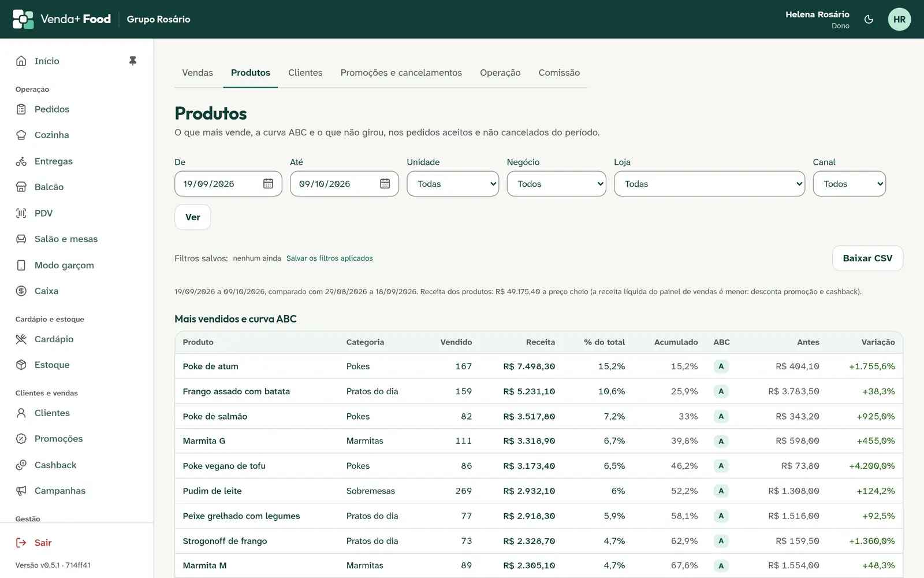This screenshot has height=578, width=924.
Task: Open Caixa via the dollar icon
Action: click(21, 291)
